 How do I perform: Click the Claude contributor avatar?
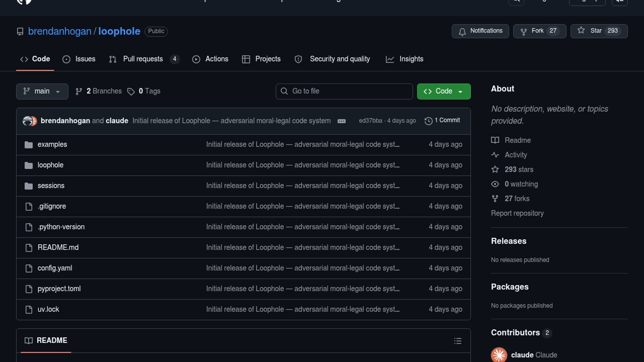pos(499,355)
